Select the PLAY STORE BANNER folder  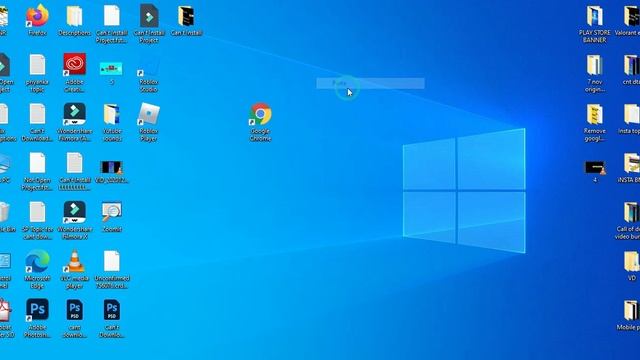click(x=594, y=16)
